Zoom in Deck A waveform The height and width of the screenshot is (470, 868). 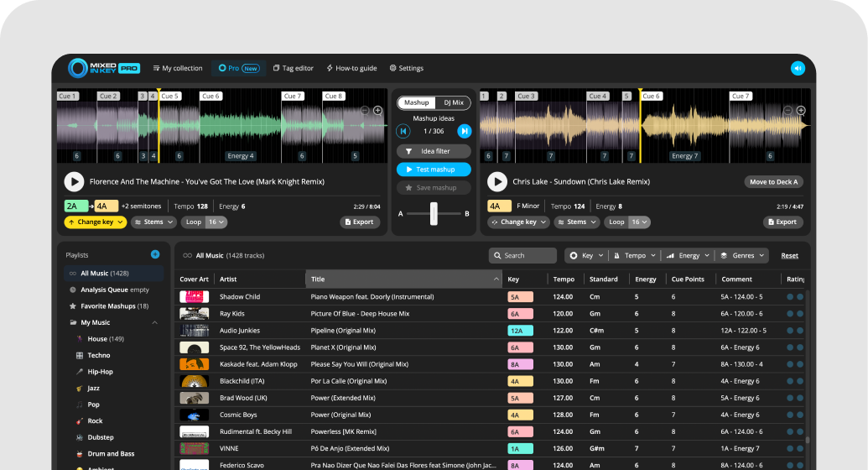377,110
